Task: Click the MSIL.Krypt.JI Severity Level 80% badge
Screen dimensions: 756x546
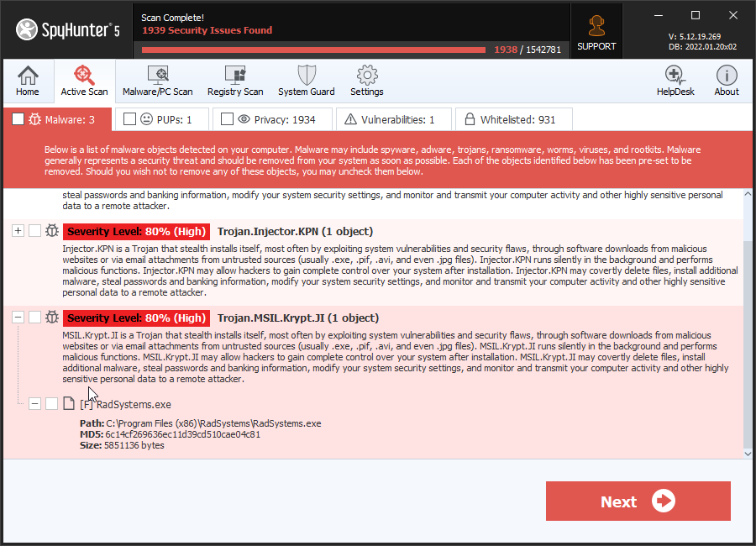Action: tap(136, 318)
